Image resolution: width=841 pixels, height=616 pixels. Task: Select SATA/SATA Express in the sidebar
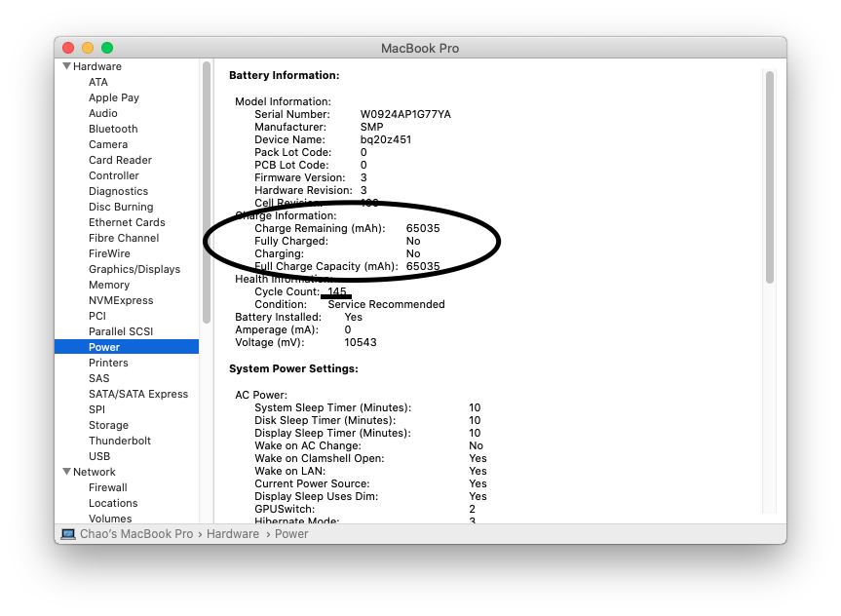[x=138, y=394]
